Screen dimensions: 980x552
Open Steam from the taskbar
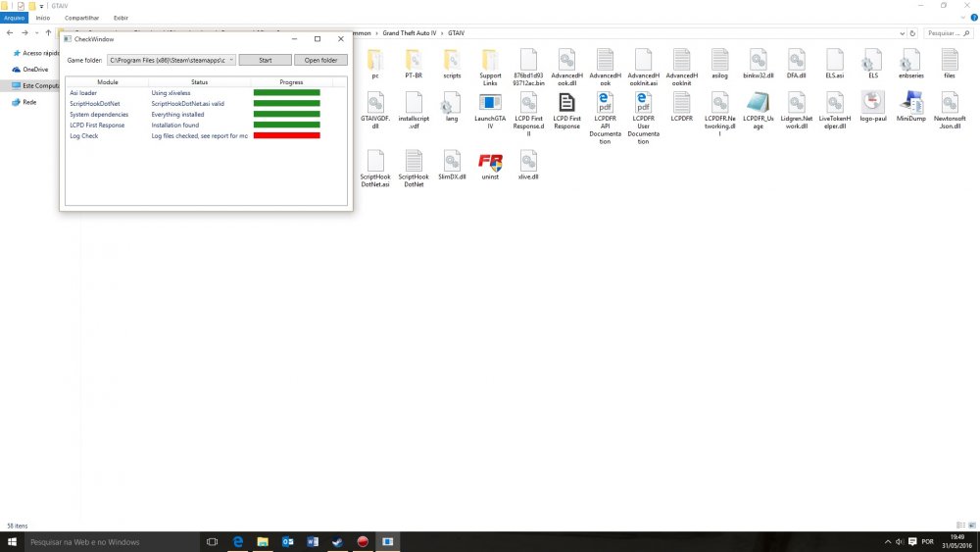coord(337,542)
